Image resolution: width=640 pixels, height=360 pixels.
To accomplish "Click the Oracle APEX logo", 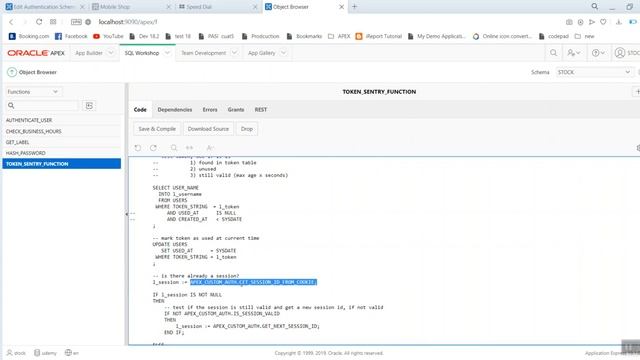I will 36,53.
